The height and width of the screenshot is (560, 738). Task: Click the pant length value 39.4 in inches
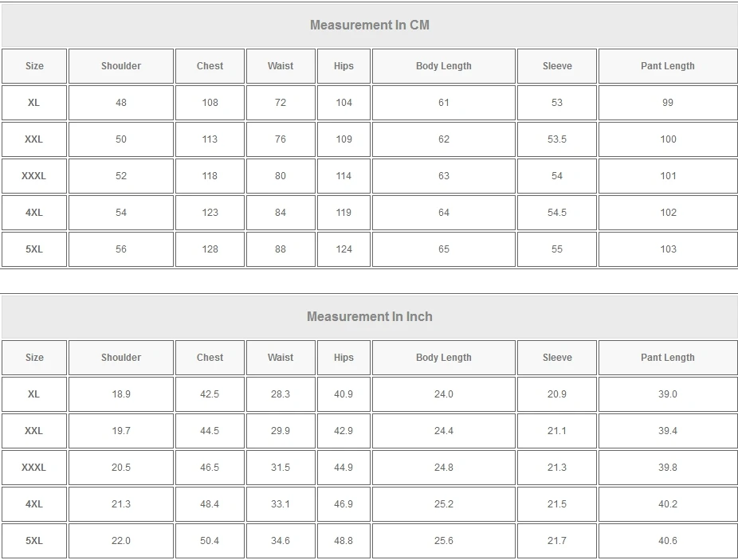[667, 431]
